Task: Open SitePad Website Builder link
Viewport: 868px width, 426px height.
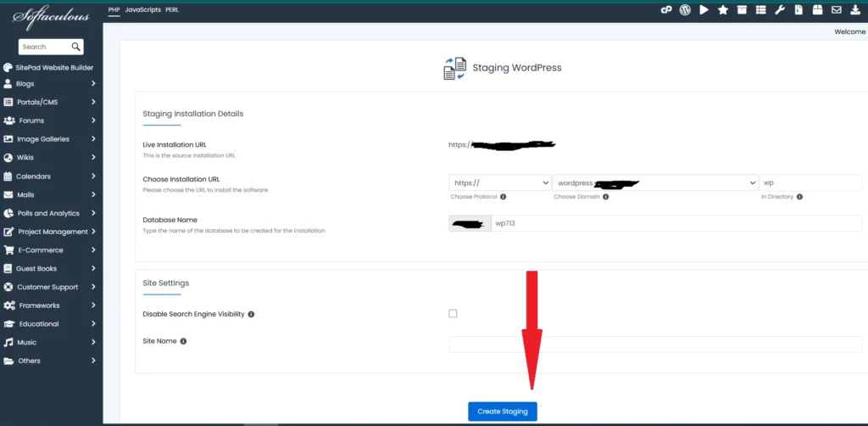Action: click(54, 68)
